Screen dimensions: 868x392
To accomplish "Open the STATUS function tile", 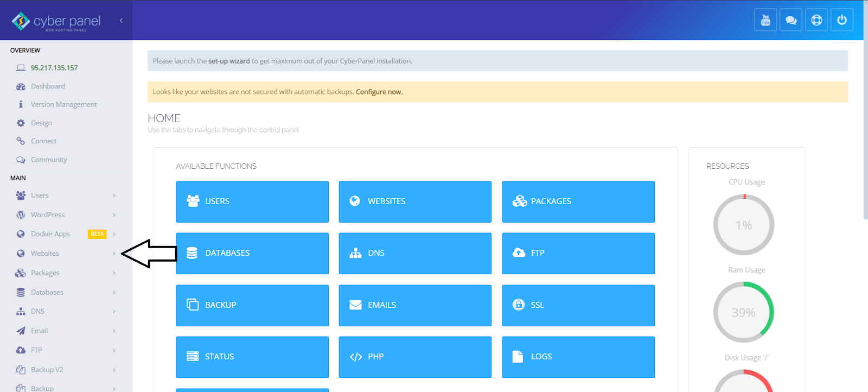I will point(252,357).
